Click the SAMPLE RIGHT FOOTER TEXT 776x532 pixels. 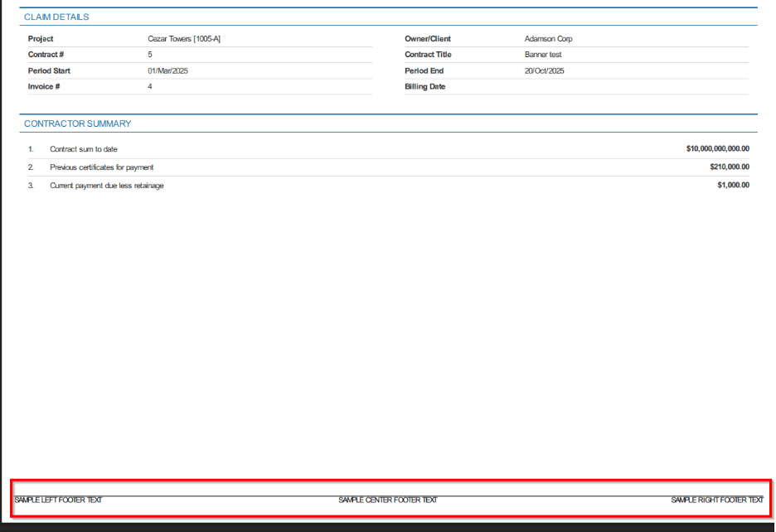(716, 501)
